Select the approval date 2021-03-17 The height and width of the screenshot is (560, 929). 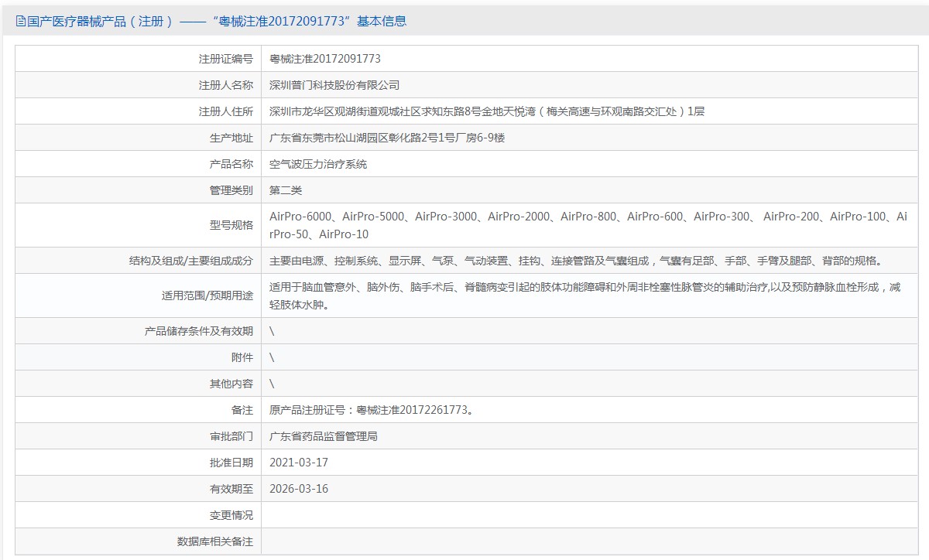tap(299, 463)
